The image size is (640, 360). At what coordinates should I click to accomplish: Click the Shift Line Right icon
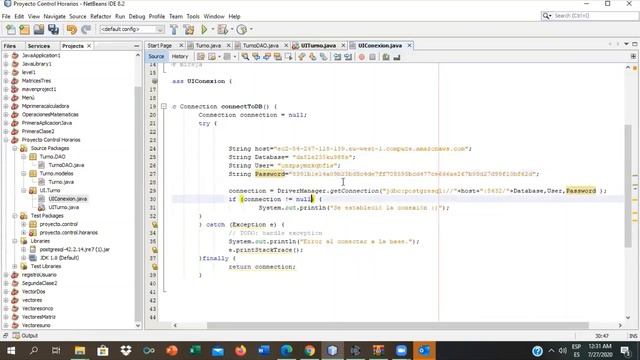348,57
